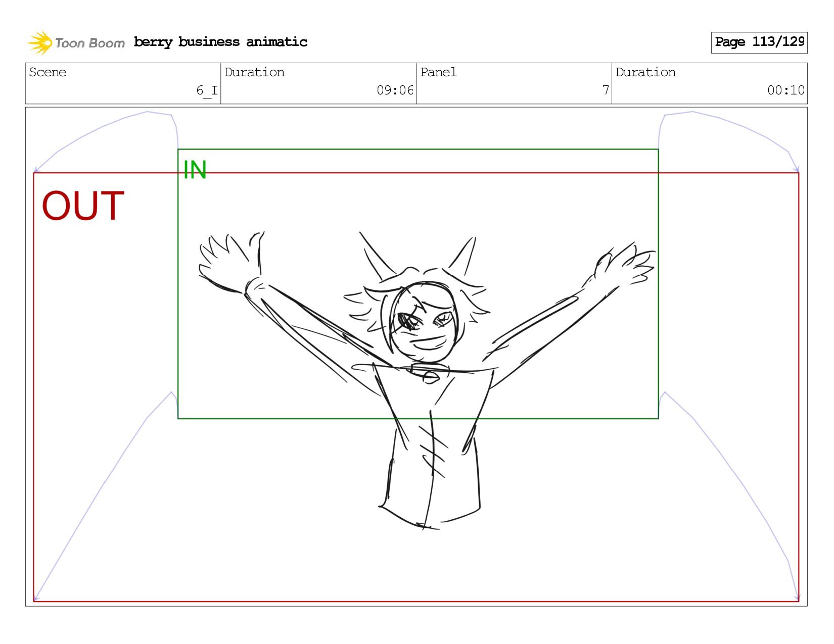Click the 'Page 113/129' box
This screenshot has height=644, width=834.
point(759,42)
